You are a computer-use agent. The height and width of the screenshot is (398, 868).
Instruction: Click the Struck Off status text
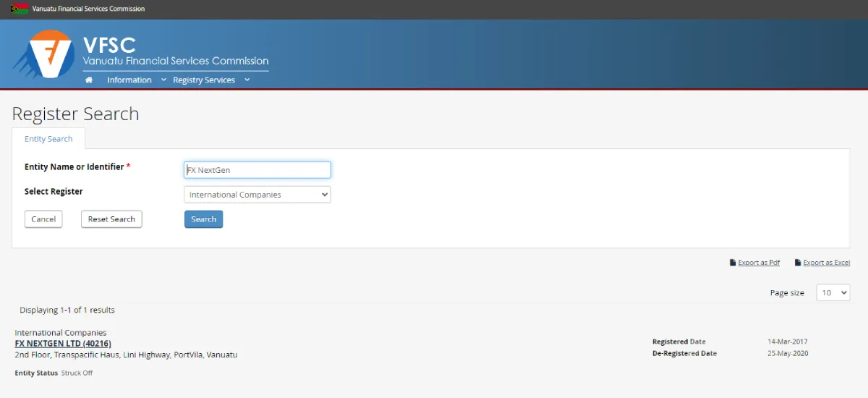(x=77, y=373)
